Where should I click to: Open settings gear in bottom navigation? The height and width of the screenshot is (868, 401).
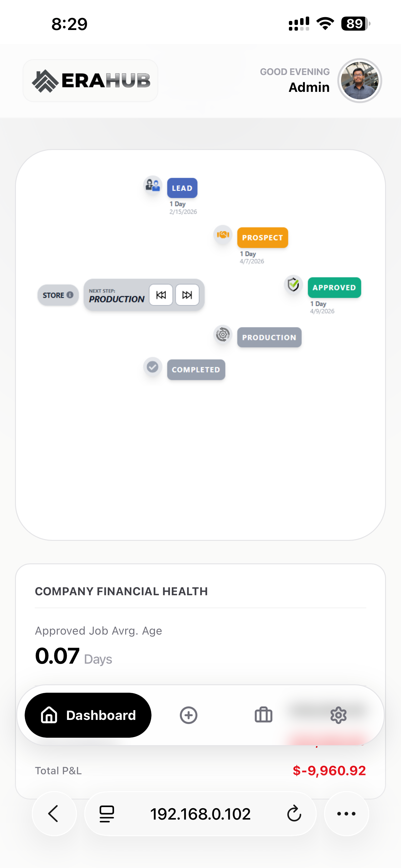pyautogui.click(x=338, y=715)
